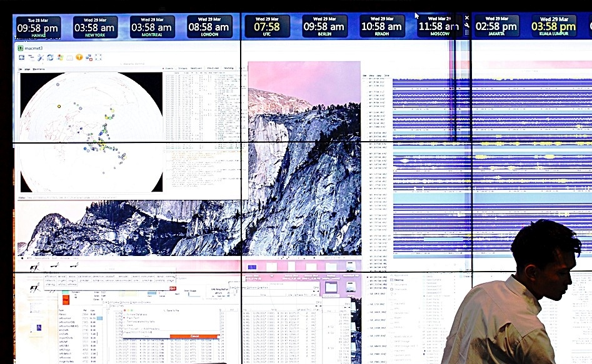Click the fullscreen corners icon in macmet3
Image resolution: width=592 pixels, height=364 pixels.
click(99, 57)
